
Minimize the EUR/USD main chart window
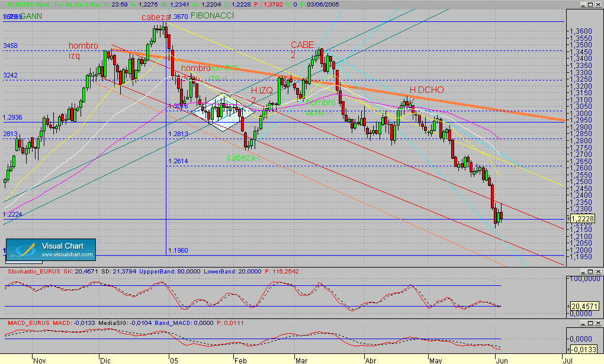point(584,4)
